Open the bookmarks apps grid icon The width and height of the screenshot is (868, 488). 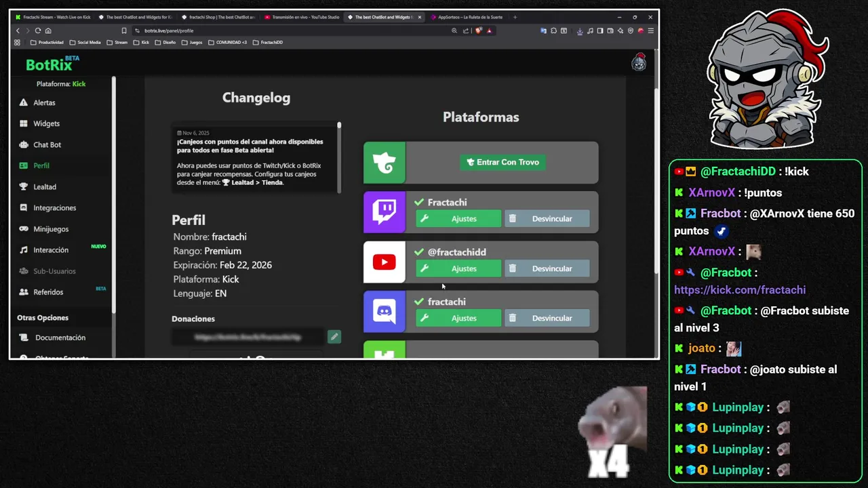point(18,42)
